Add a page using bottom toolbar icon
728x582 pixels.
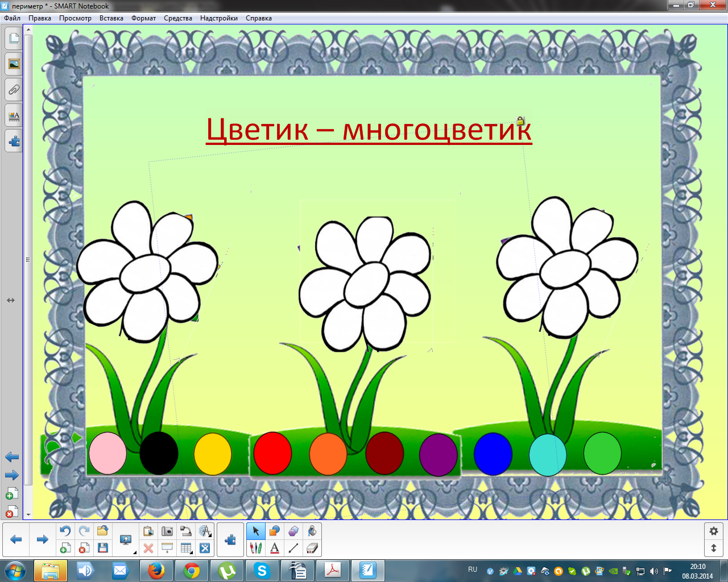tap(65, 548)
